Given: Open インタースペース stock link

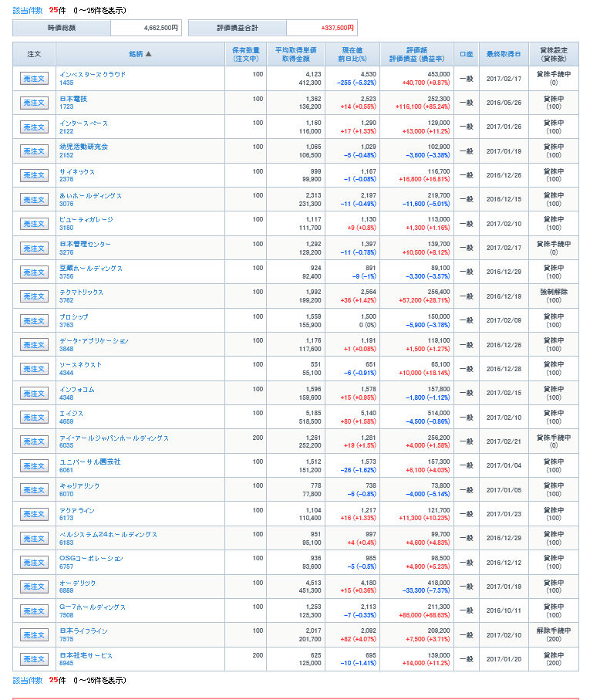Looking at the screenshot, I should (x=83, y=123).
